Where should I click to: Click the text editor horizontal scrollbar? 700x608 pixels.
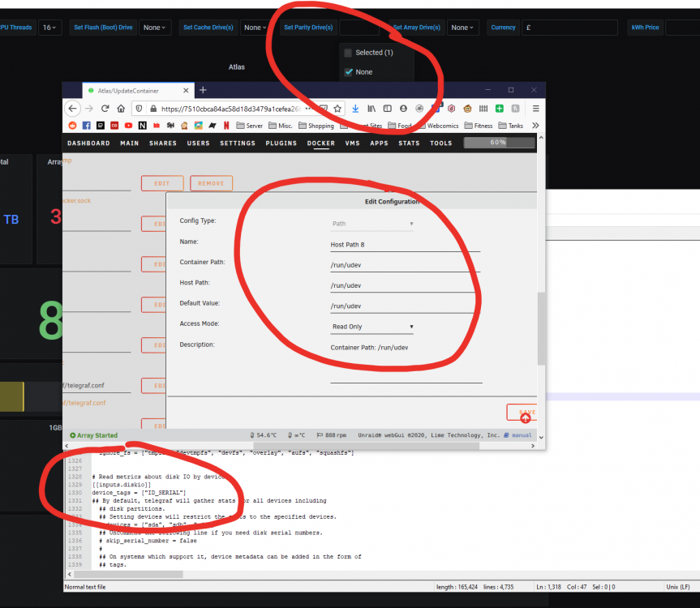129,574
